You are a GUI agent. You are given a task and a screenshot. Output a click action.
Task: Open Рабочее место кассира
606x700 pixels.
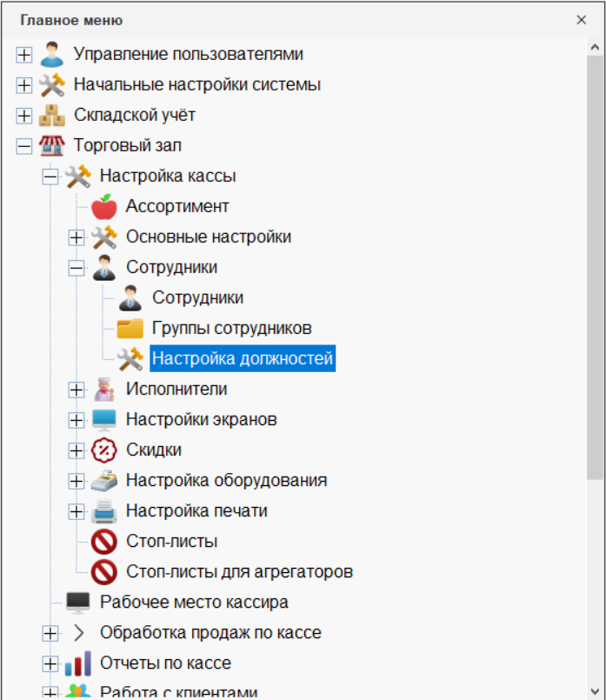(x=194, y=603)
